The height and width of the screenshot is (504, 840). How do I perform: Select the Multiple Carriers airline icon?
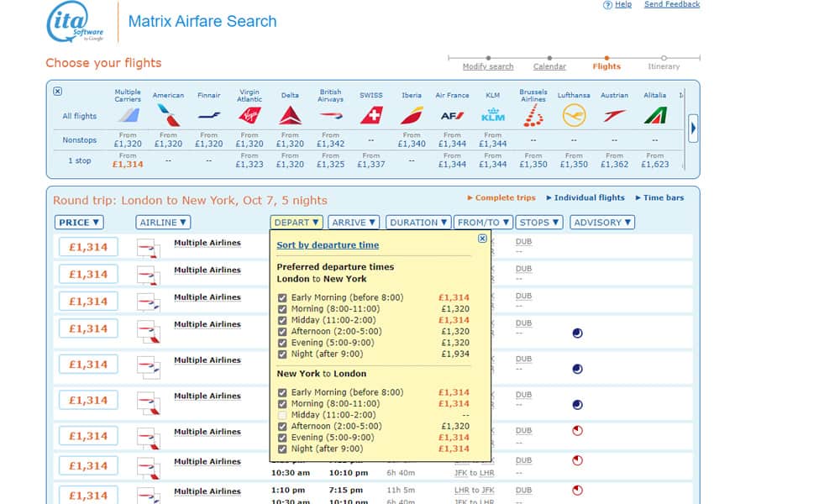(x=128, y=115)
